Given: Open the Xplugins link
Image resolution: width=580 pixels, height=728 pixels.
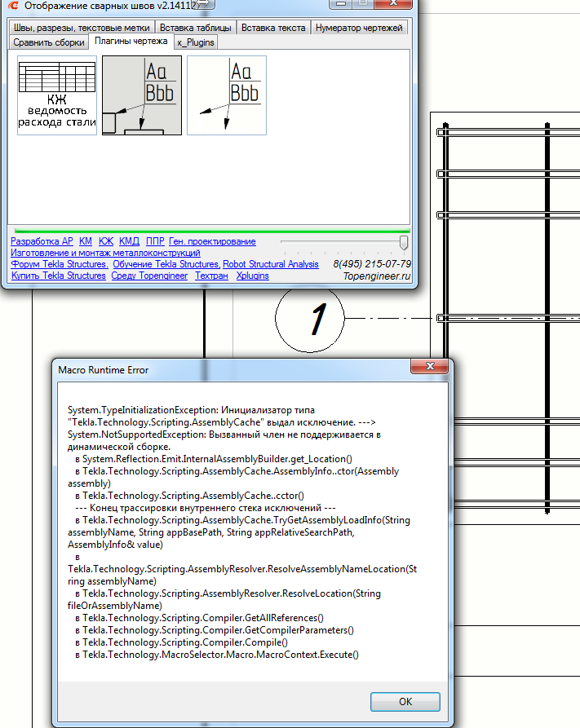Looking at the screenshot, I should pos(253,276).
